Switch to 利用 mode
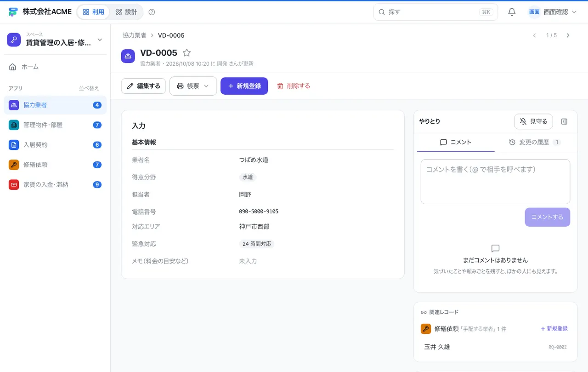The image size is (588, 372). pos(93,12)
